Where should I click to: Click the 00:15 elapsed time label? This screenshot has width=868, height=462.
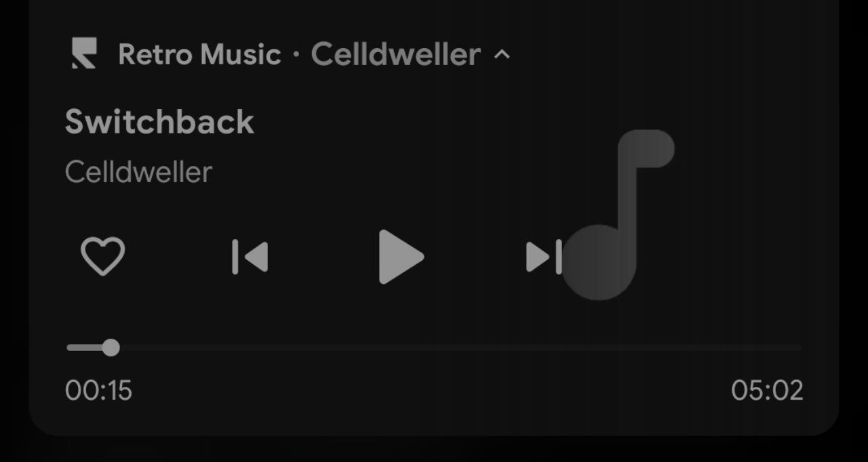99,391
